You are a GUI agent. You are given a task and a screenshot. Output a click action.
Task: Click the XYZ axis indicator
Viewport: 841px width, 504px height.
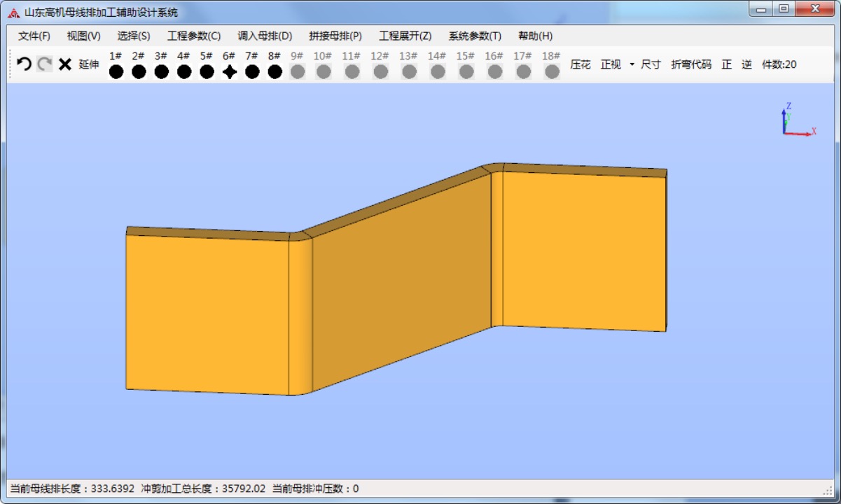click(795, 120)
